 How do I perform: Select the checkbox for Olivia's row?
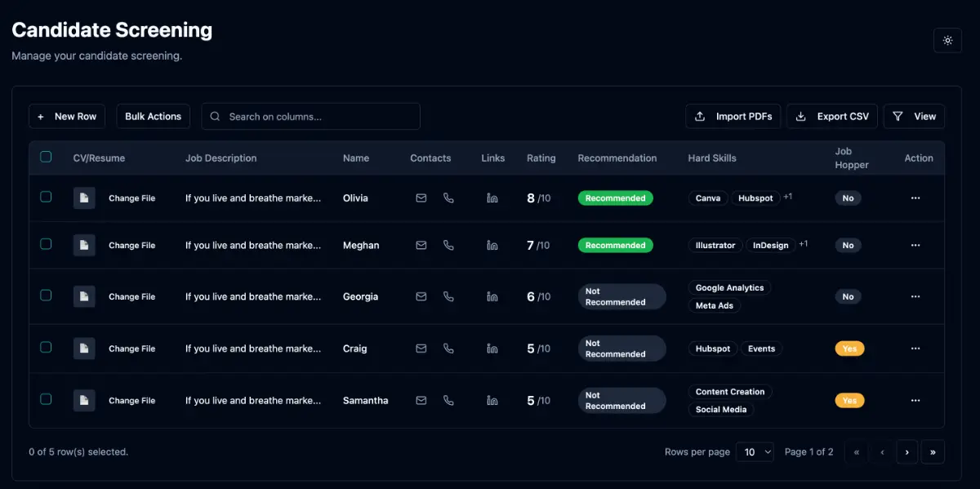click(46, 197)
